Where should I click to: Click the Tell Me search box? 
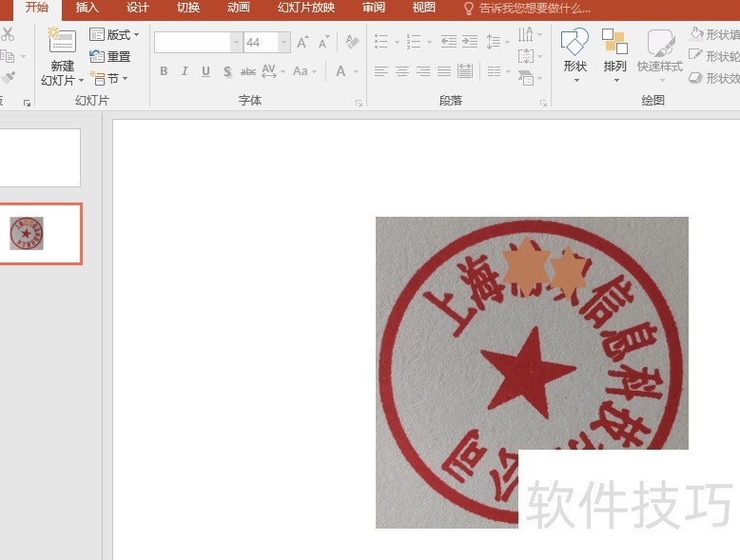[x=528, y=8]
